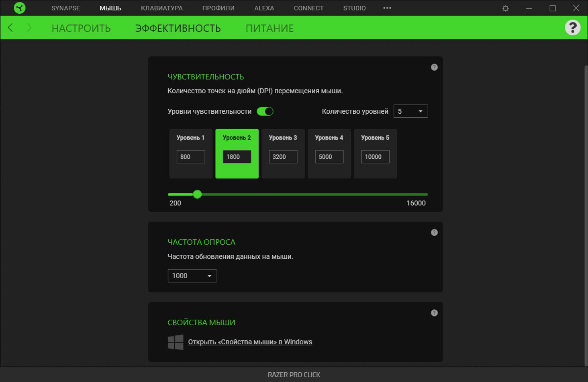
Task: Select the Уровень 5 sensitivity stage
Action: tap(375, 154)
